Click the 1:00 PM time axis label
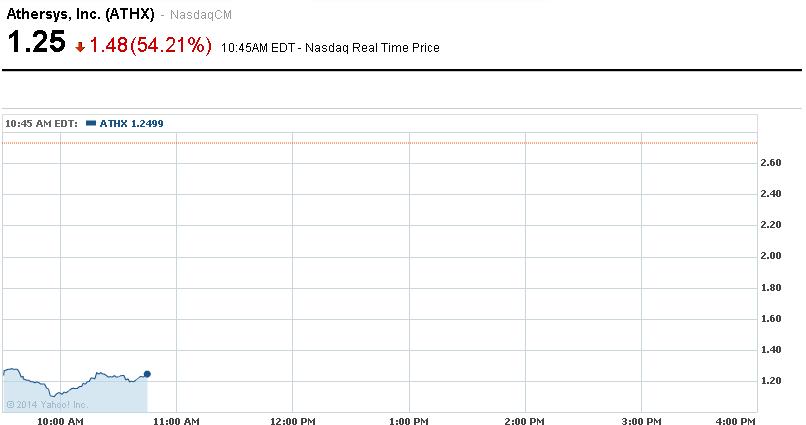Screen dimensions: 806x425 (408, 421)
